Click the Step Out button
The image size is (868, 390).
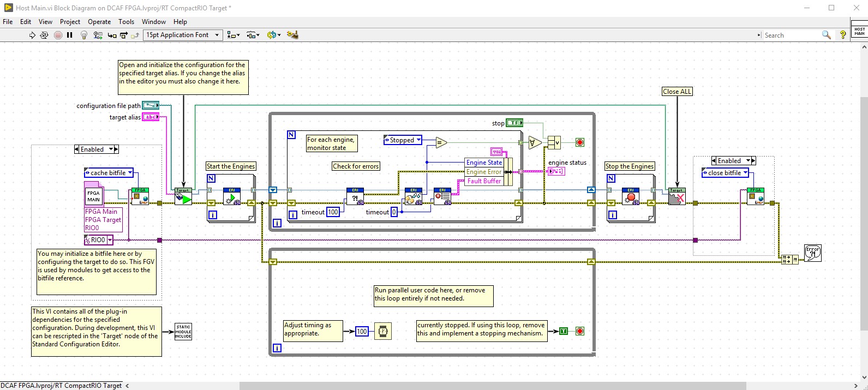click(135, 35)
